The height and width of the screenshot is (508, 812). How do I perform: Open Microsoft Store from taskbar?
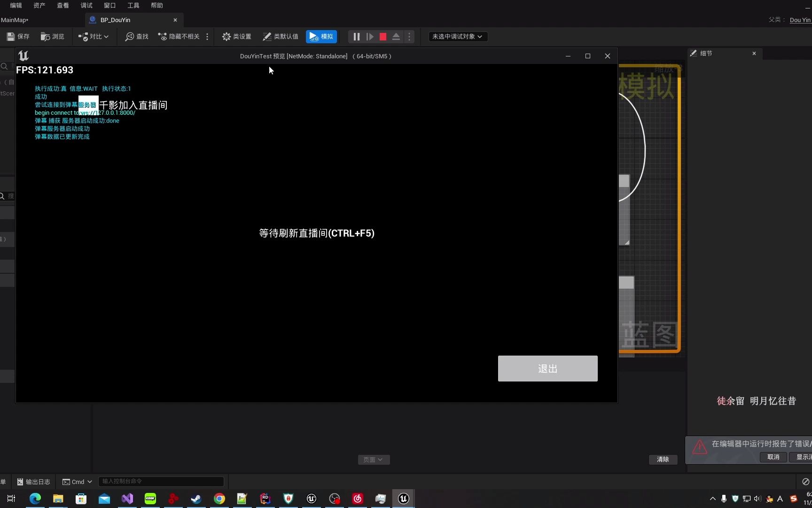tap(81, 499)
